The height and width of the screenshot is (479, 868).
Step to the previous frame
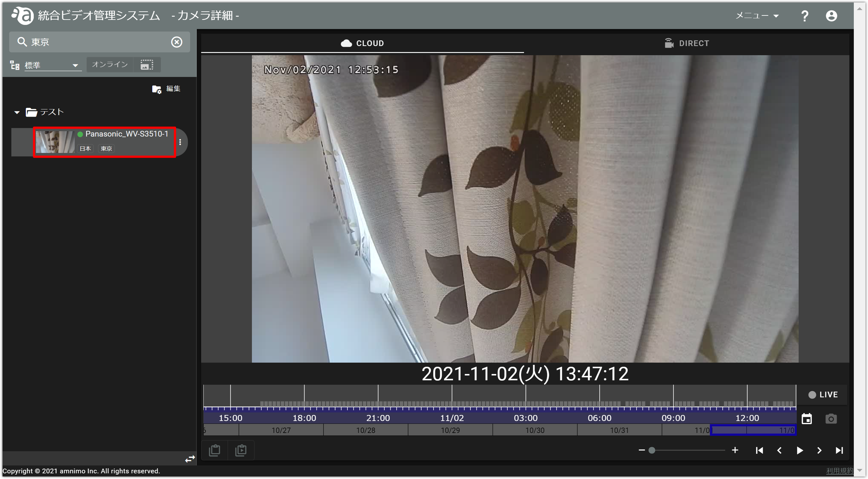click(x=779, y=450)
